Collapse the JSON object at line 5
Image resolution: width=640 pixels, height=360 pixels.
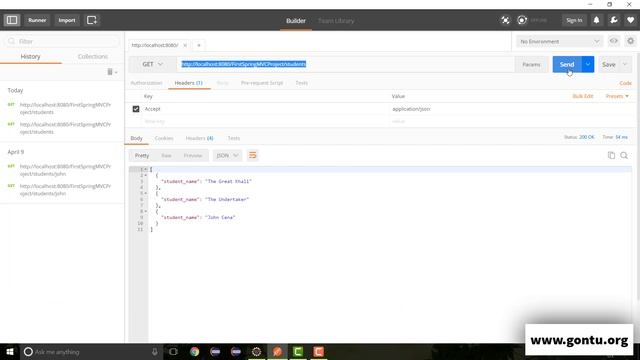[146, 193]
